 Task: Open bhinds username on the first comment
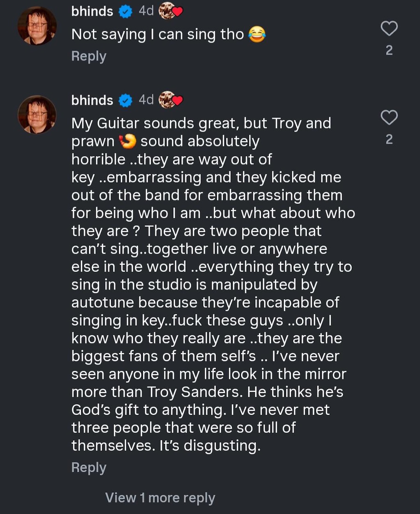tap(92, 11)
